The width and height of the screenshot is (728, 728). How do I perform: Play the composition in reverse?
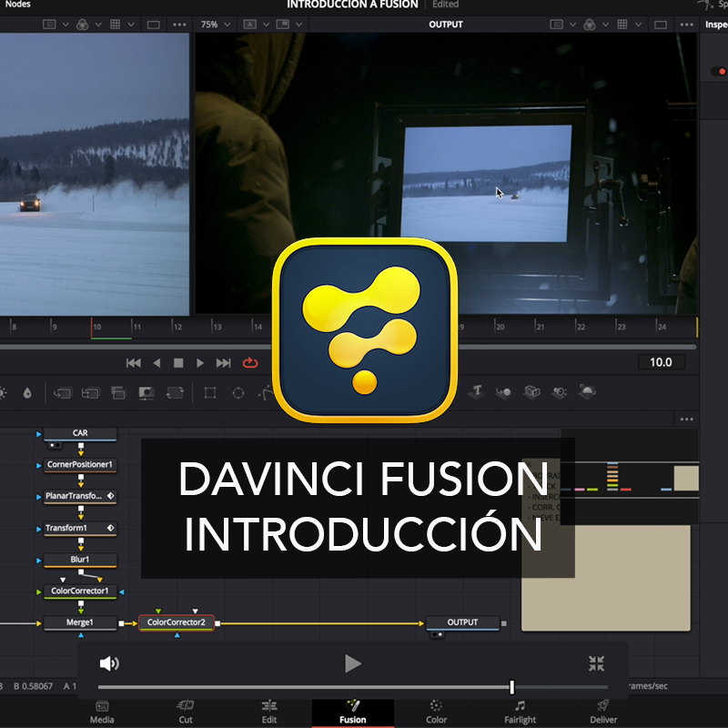tap(157, 363)
